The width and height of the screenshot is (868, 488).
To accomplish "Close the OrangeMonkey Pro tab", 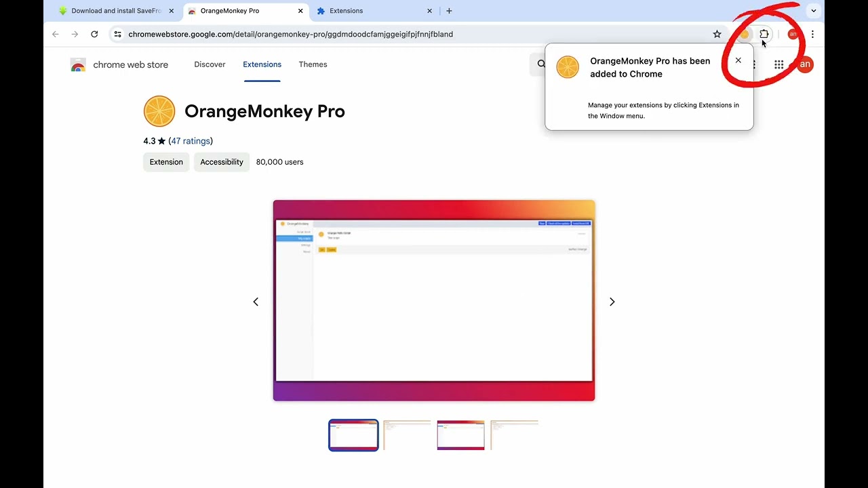I will [x=300, y=11].
